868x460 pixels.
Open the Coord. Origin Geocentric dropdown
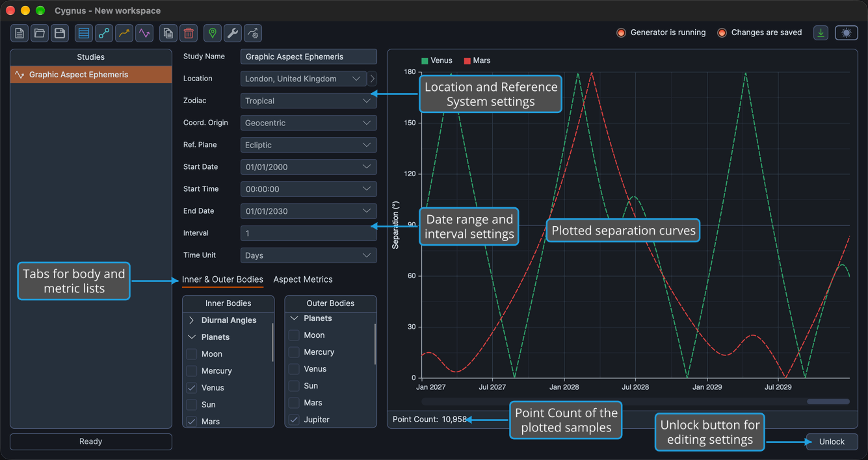pos(309,123)
